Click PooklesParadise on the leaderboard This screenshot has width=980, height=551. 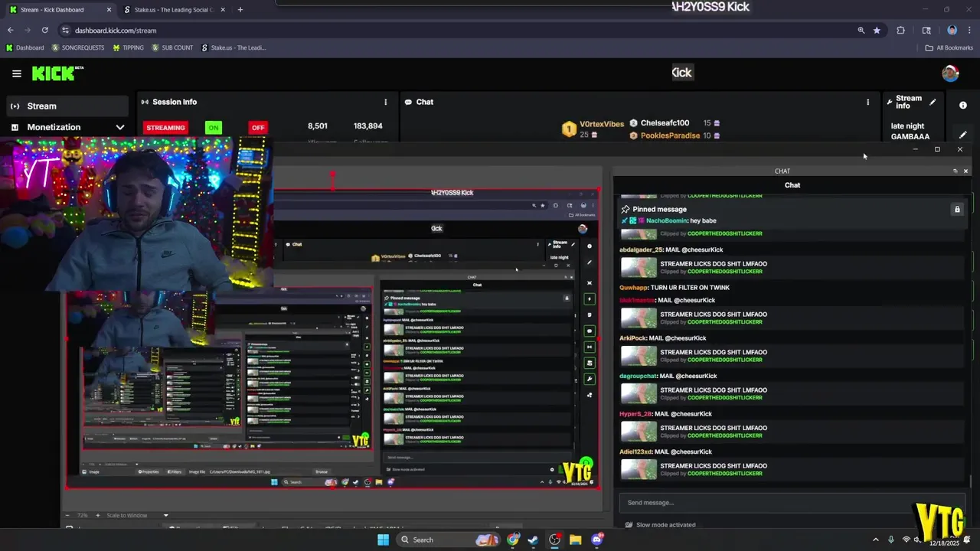[x=670, y=135]
